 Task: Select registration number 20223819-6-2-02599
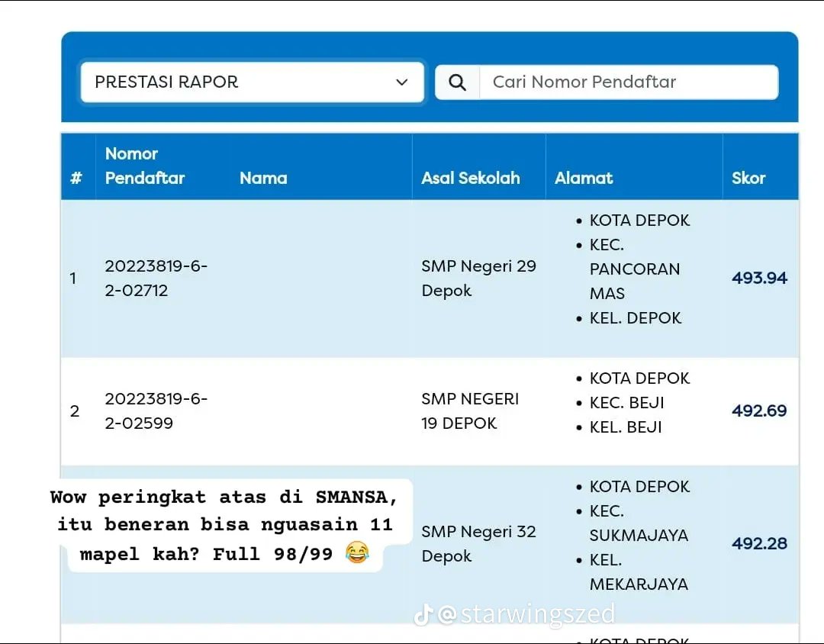click(x=156, y=411)
